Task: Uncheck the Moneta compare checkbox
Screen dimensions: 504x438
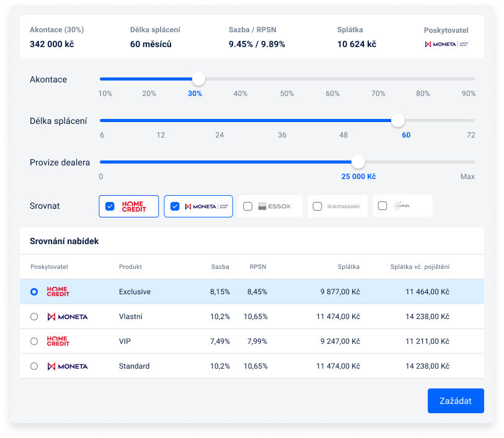Action: click(175, 206)
